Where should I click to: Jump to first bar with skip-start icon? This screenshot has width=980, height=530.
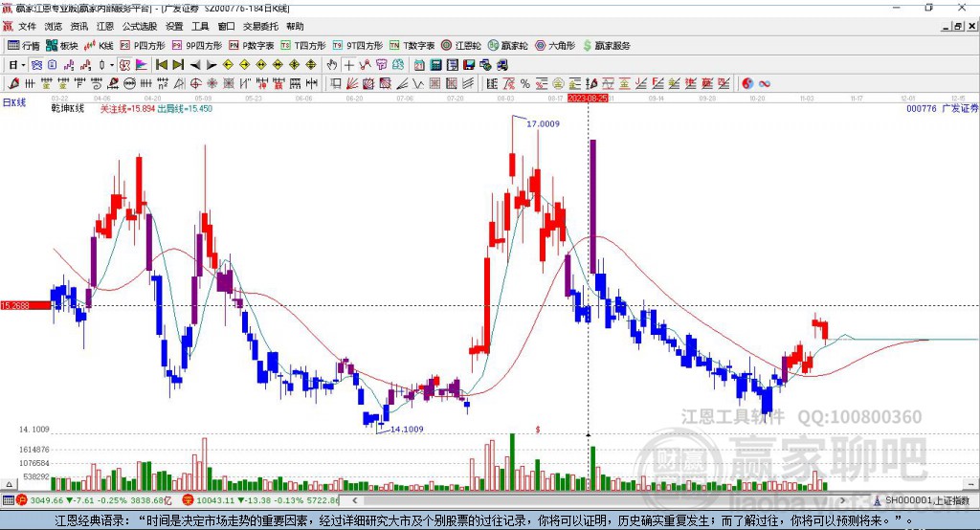pos(161,65)
